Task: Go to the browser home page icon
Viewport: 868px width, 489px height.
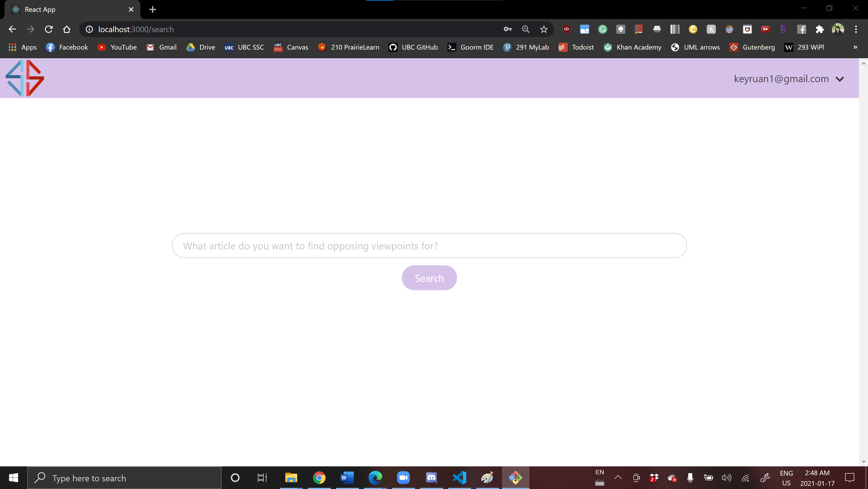Action: tap(67, 29)
